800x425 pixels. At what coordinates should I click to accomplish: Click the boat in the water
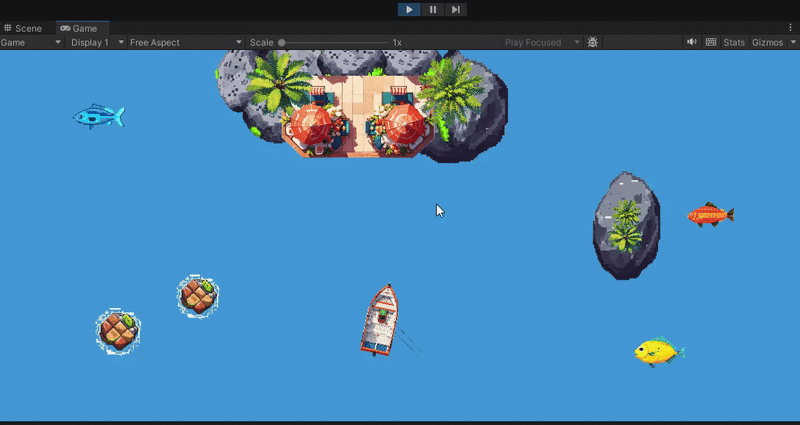380,320
